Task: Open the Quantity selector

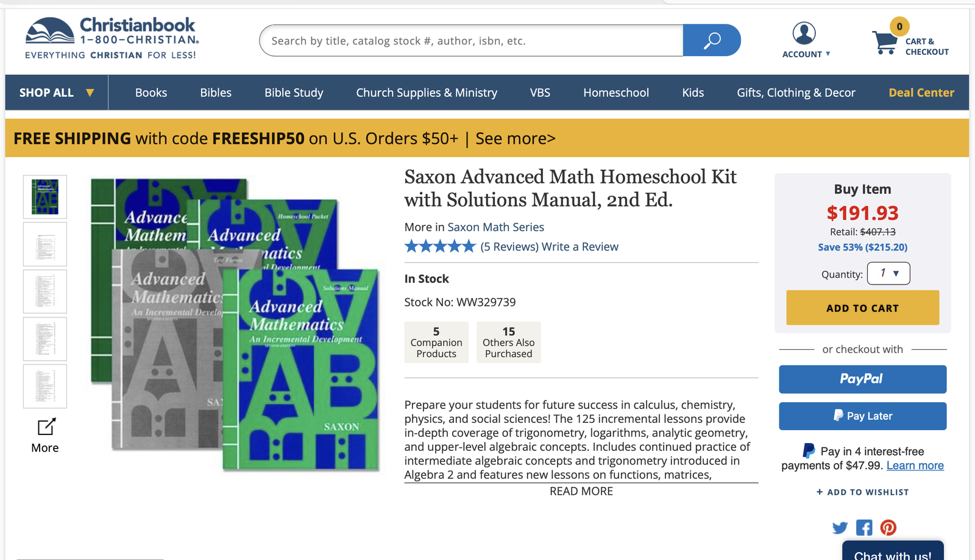Action: click(x=888, y=274)
